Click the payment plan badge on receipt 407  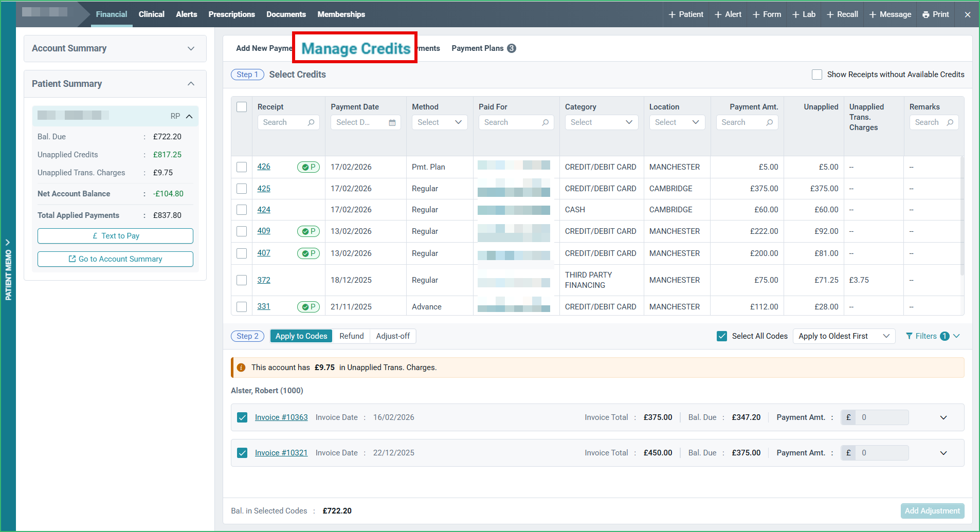(x=308, y=253)
